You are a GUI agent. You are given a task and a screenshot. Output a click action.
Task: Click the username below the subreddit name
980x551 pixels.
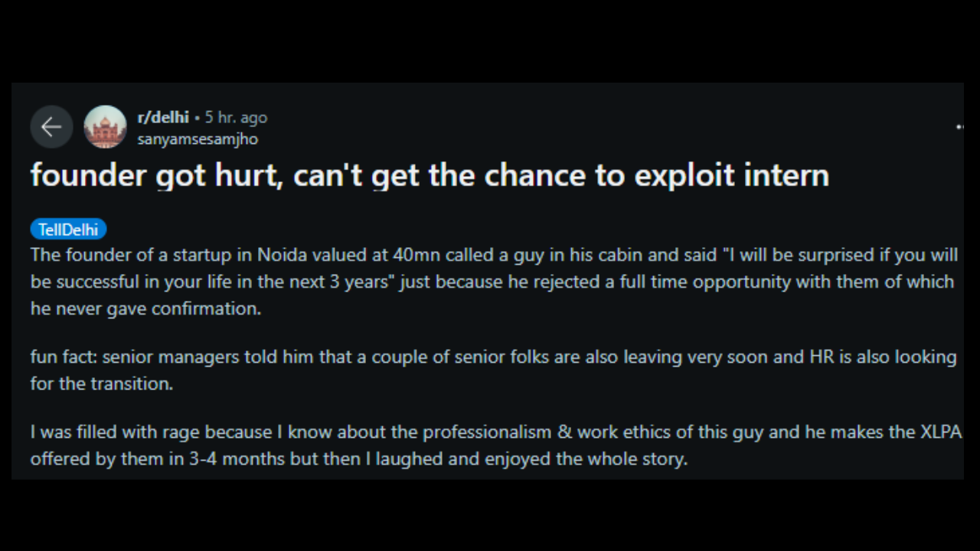click(198, 139)
